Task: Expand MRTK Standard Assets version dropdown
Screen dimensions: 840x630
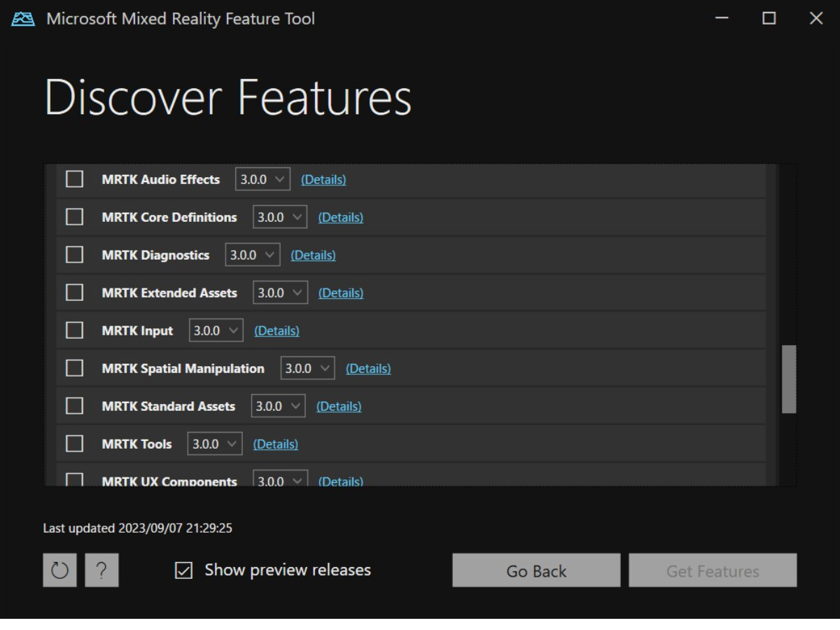Action: (x=279, y=406)
